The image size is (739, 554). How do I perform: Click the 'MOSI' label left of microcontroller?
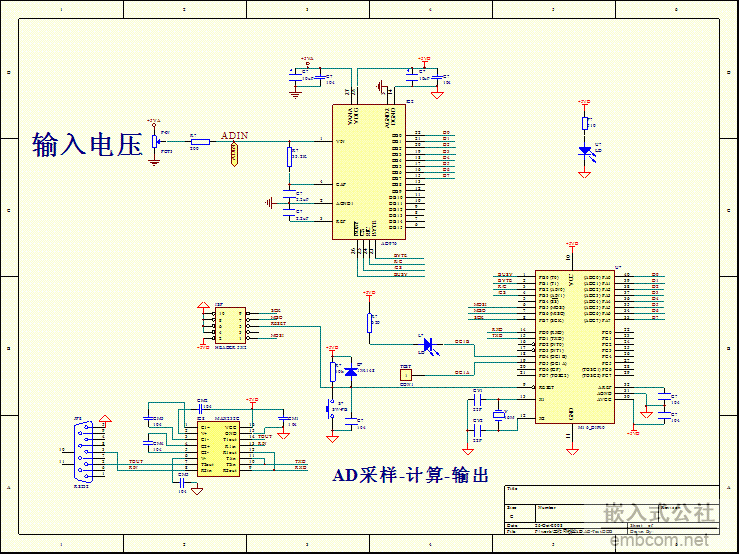[480, 305]
